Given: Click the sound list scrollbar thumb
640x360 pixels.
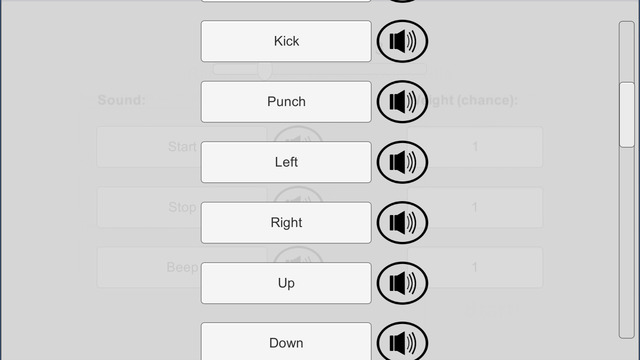Looking at the screenshot, I should [627, 115].
